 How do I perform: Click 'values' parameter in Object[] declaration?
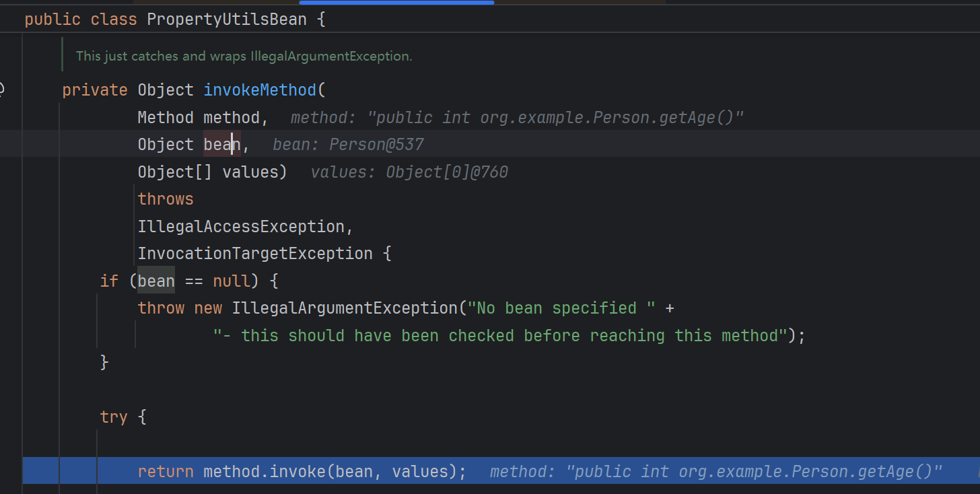point(250,172)
